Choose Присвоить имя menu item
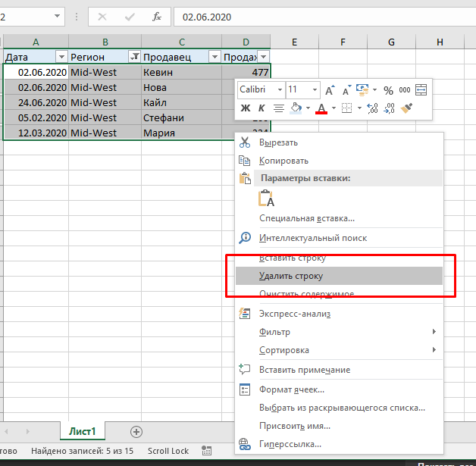This screenshot has width=476, height=466. click(340, 426)
